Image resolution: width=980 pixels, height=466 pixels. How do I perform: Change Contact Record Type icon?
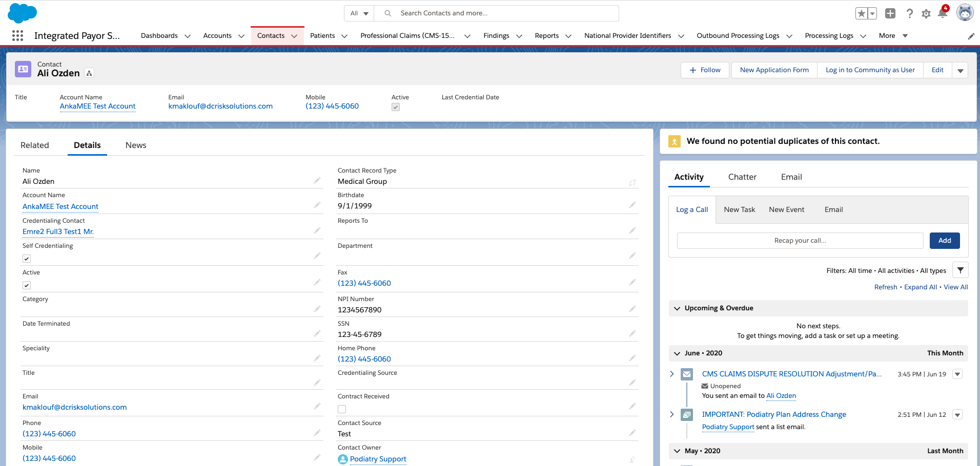(632, 183)
